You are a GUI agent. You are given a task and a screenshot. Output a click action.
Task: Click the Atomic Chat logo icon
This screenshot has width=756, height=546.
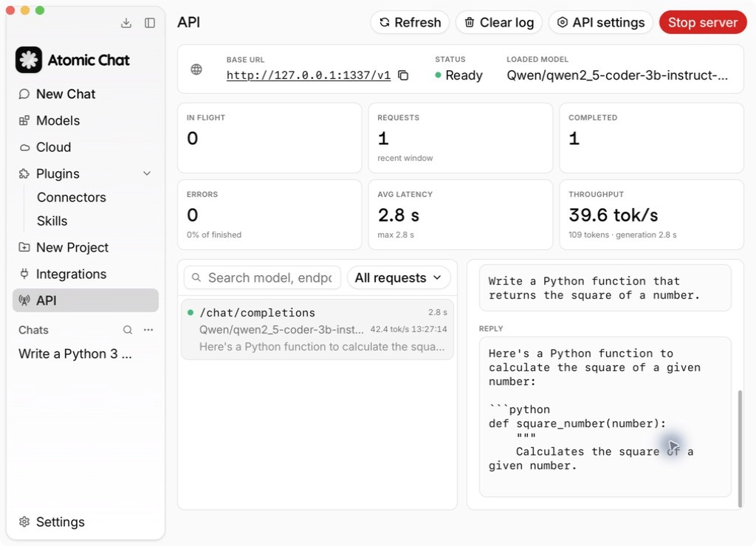pyautogui.click(x=29, y=60)
